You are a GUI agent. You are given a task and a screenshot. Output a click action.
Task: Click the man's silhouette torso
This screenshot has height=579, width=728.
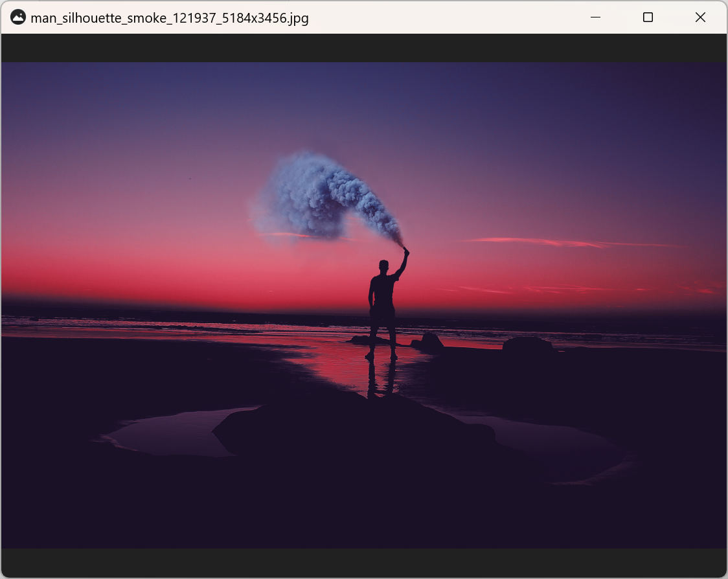tap(383, 291)
